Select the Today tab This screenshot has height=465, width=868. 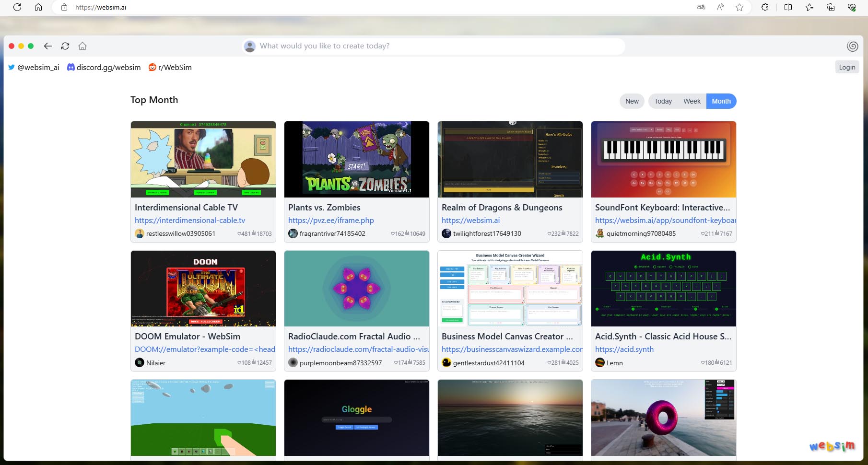point(663,101)
